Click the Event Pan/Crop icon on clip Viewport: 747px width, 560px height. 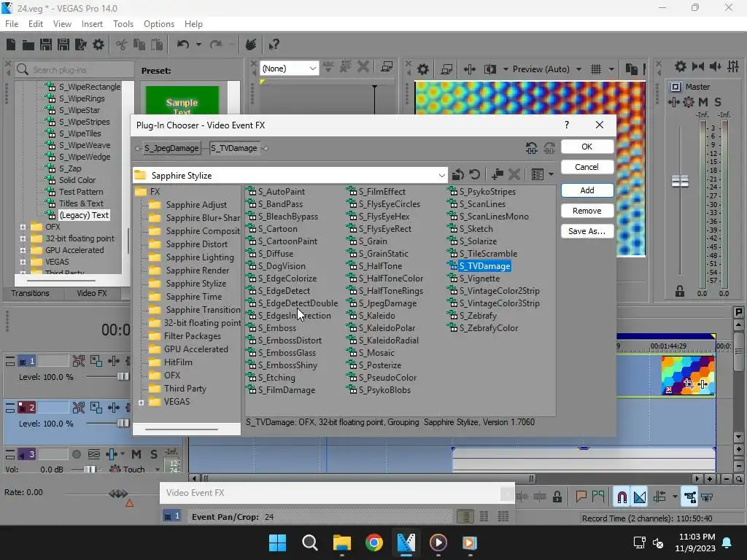tap(689, 384)
